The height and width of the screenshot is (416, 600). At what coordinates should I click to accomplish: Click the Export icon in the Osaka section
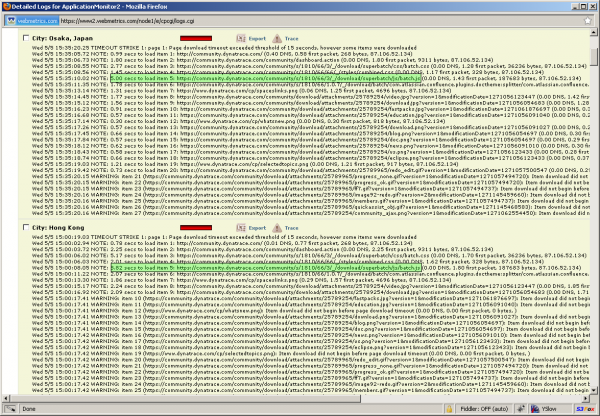(241, 38)
